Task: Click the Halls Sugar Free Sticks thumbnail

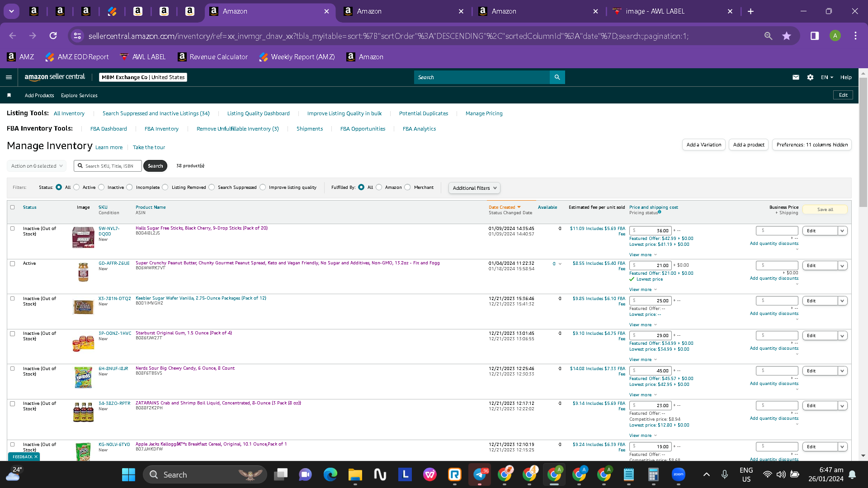Action: 83,237
